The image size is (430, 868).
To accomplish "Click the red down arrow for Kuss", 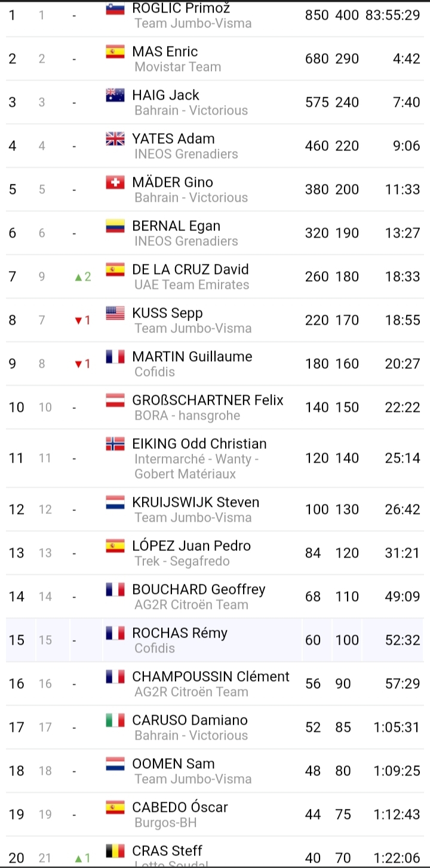I will click(x=78, y=321).
